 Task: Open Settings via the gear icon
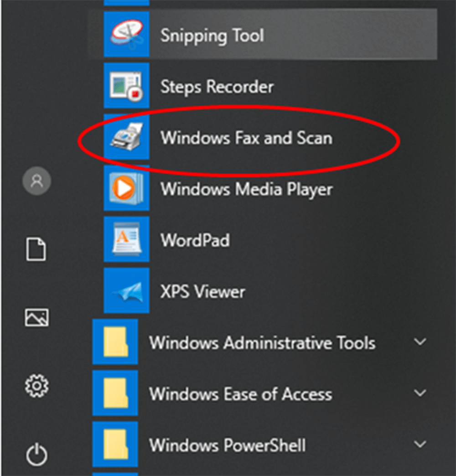[36, 386]
